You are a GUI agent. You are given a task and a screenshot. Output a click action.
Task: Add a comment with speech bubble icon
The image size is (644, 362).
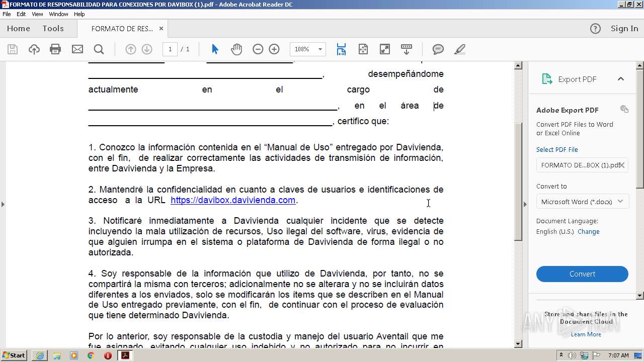(438, 49)
